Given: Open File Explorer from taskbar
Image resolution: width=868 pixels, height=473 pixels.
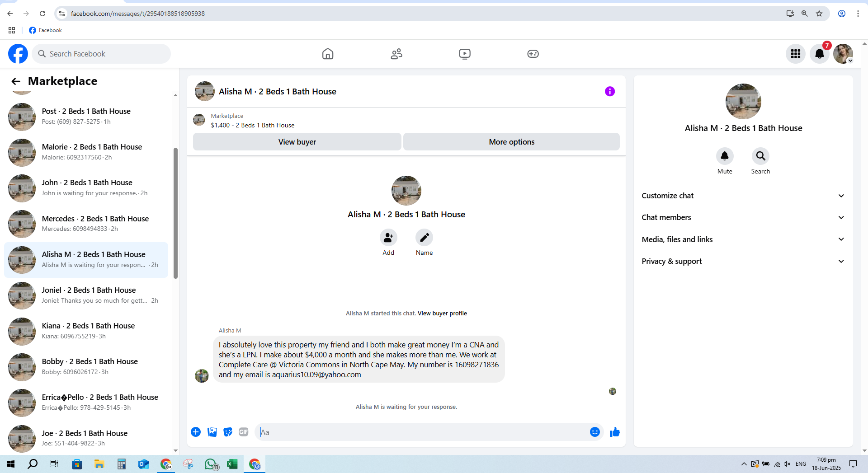Looking at the screenshot, I should (x=99, y=464).
